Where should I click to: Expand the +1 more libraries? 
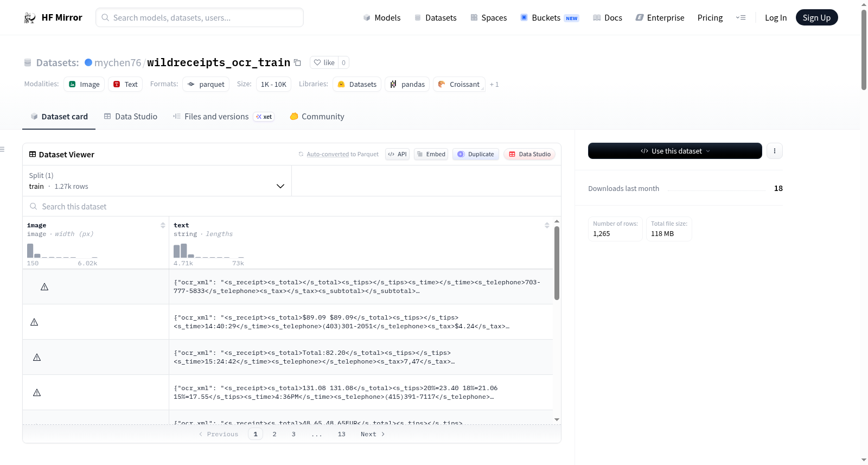[494, 84]
